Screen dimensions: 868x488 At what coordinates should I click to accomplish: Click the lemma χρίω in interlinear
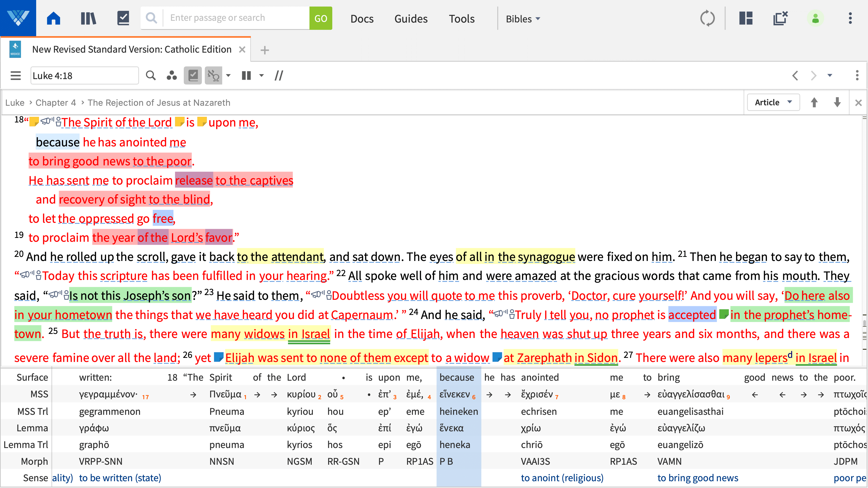(531, 428)
